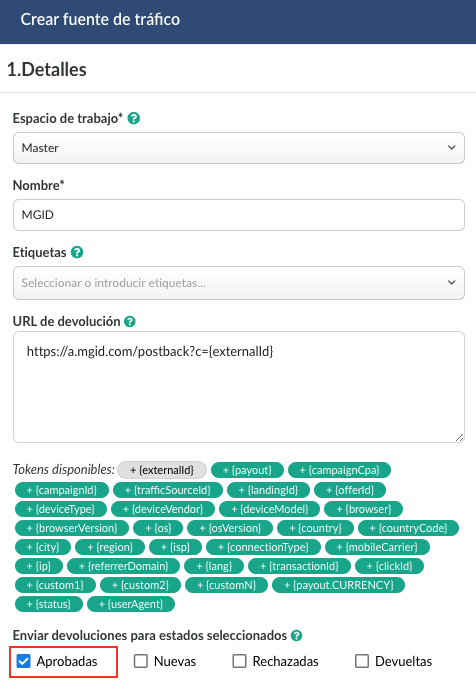Add the {status} token

[49, 604]
